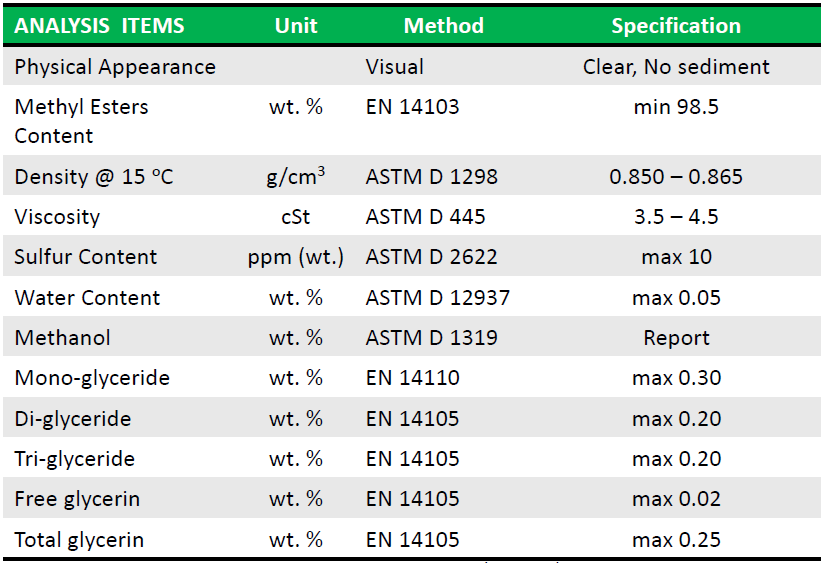Click the Method column header
The height and width of the screenshot is (563, 824).
(444, 26)
